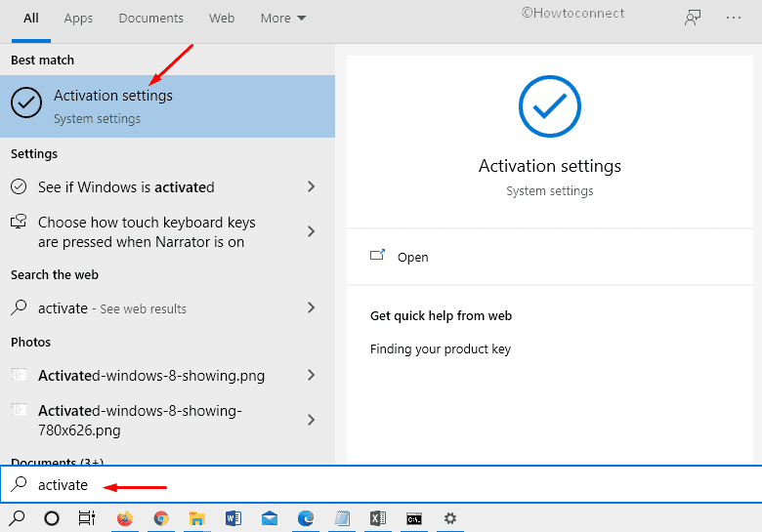Expand activate web results chevron
Screen dimensions: 762x532
[312, 307]
